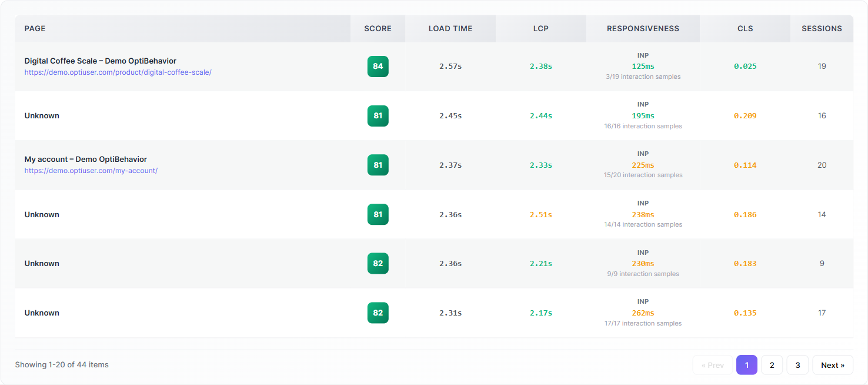Click the 81 score badge beside 2.45s load
Viewport: 868px width, 385px height.
tap(378, 116)
